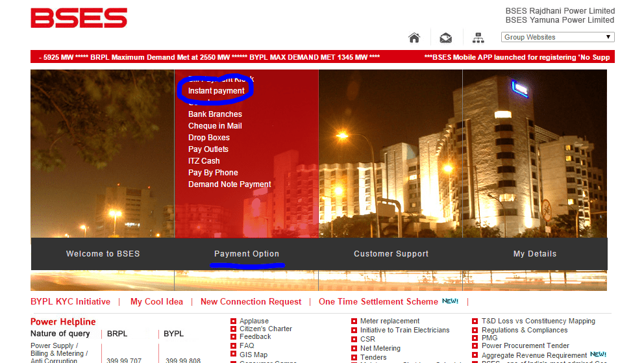Click NEW badge beside Aggregate Revenue Requirement
644x363 pixels.
click(x=598, y=354)
